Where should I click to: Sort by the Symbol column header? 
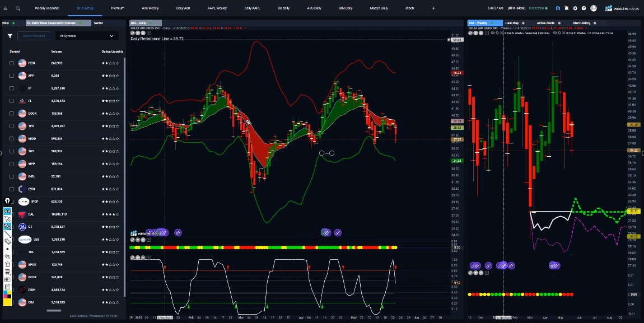15,52
